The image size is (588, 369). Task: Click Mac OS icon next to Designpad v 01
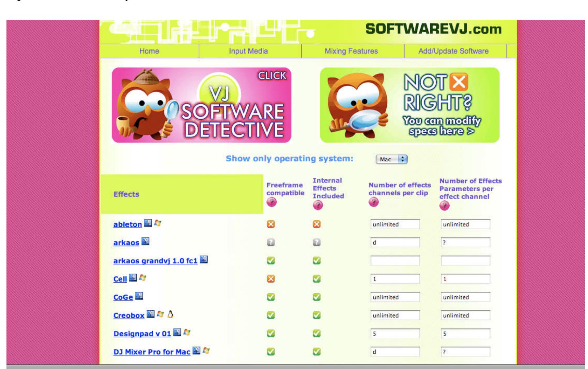[177, 332]
